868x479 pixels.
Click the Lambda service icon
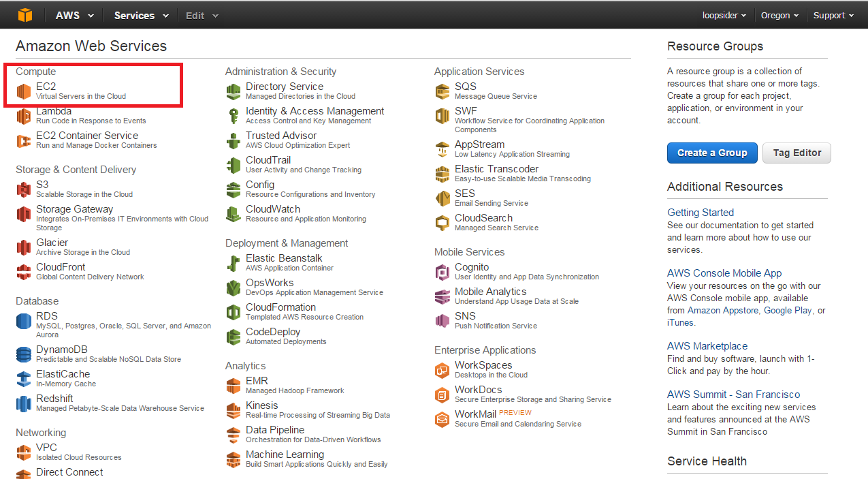[x=24, y=116]
